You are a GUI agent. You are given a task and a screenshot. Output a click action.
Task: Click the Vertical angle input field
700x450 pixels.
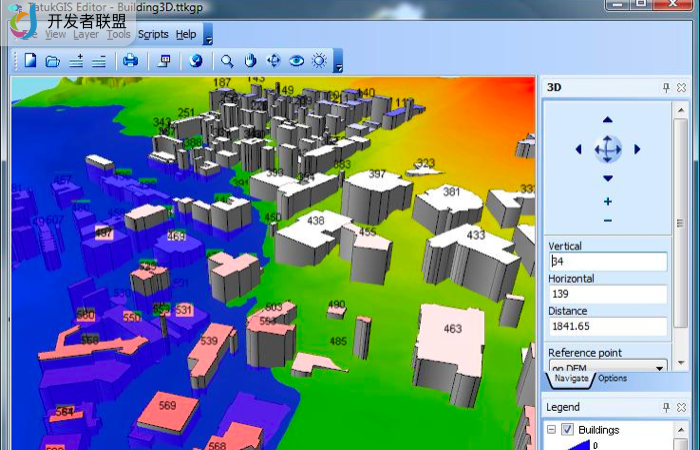click(607, 262)
